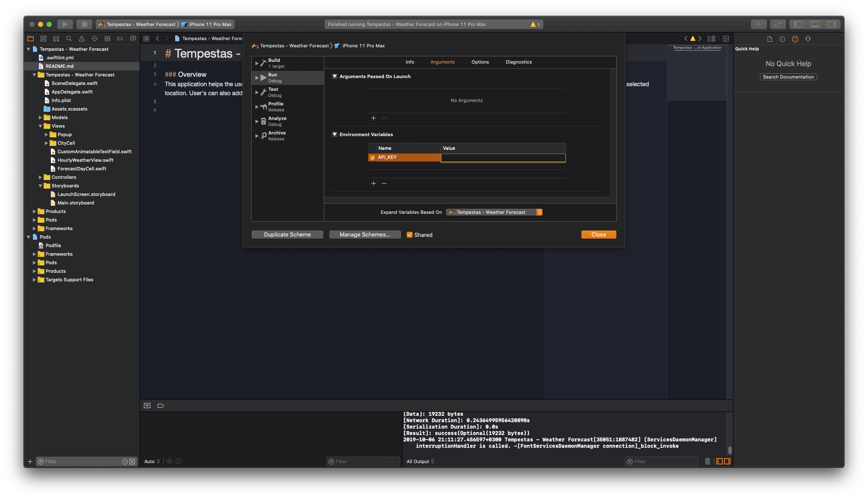
Task: Expand the Views folder in file navigator
Action: (x=41, y=125)
